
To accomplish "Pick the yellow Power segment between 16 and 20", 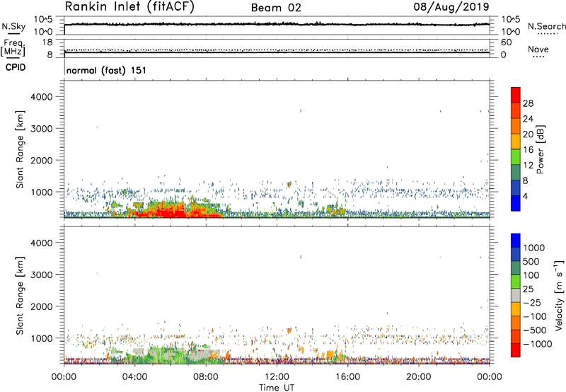I will click(516, 142).
